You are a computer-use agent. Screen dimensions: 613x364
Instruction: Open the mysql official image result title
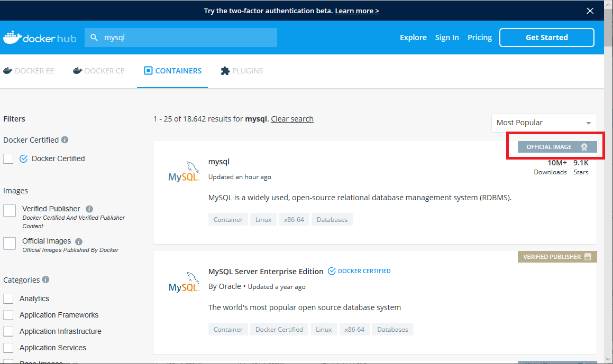[219, 162]
